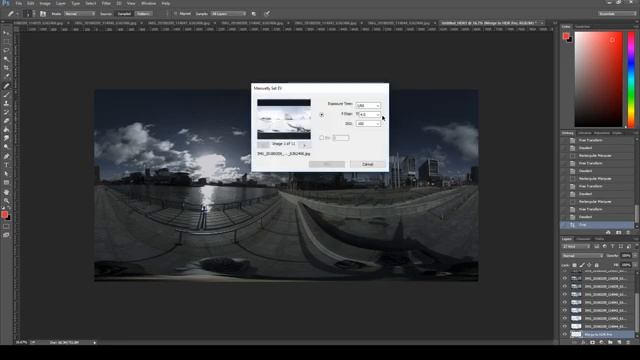640x360 pixels.
Task: Switch to the Channels tab
Action: click(x=583, y=239)
